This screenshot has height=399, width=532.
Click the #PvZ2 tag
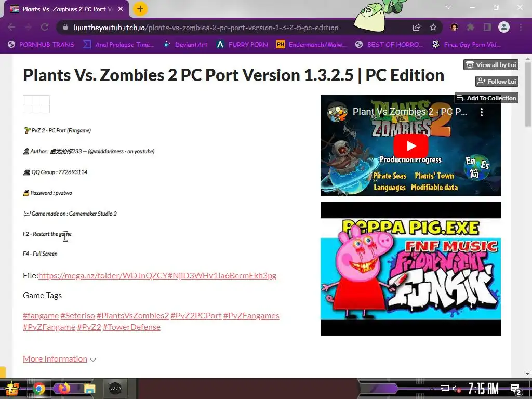click(x=89, y=327)
